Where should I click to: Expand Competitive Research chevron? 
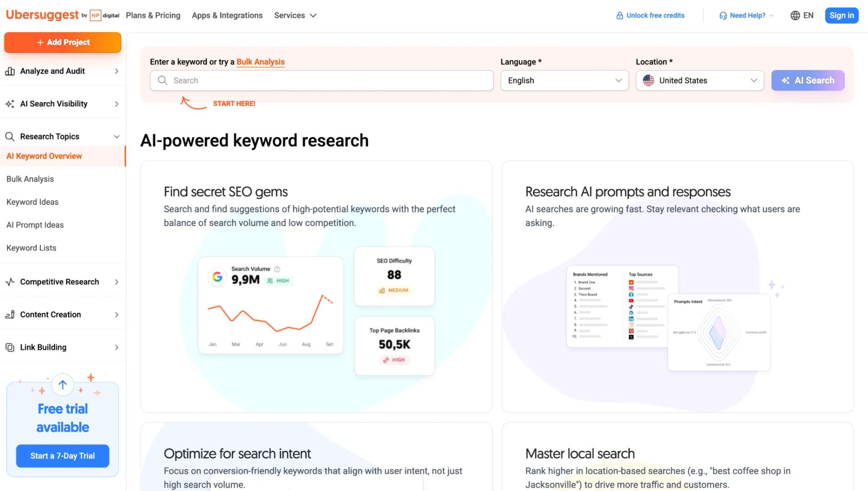[117, 282]
